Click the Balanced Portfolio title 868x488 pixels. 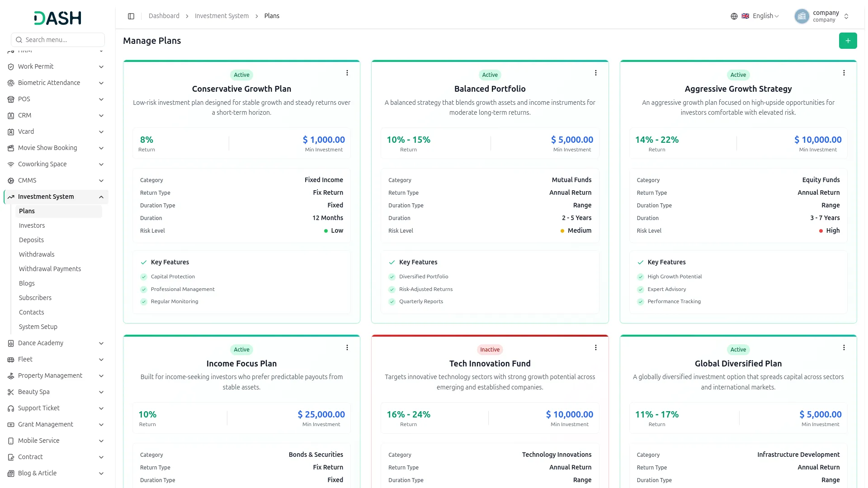(x=490, y=89)
